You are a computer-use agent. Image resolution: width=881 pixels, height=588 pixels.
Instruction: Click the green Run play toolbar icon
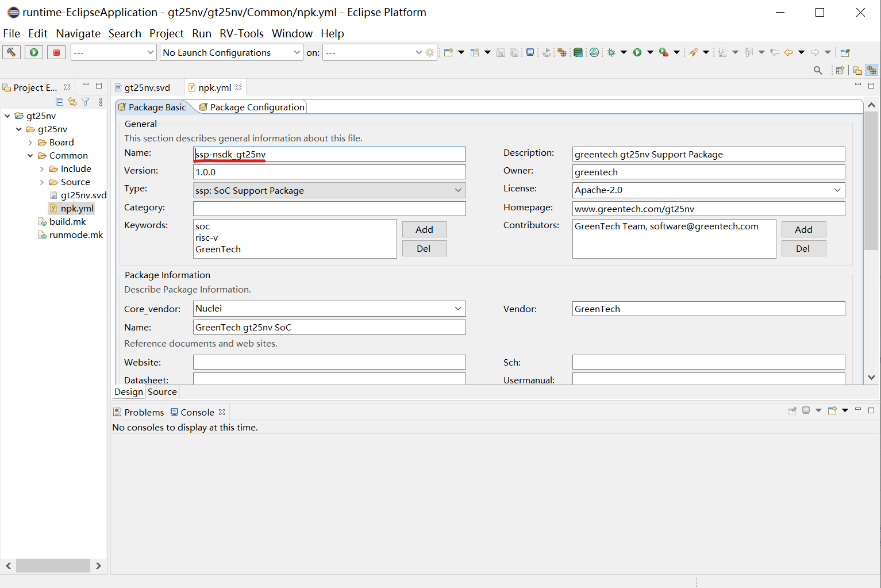tap(637, 52)
